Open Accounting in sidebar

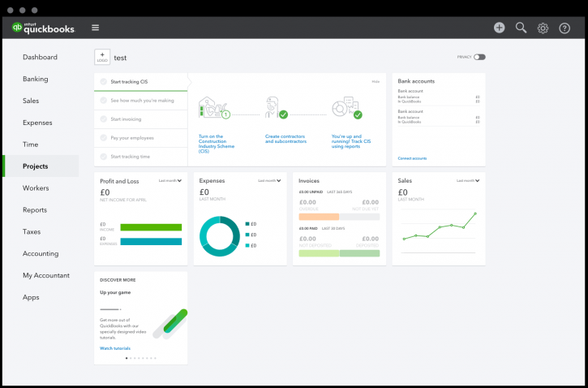coord(41,253)
